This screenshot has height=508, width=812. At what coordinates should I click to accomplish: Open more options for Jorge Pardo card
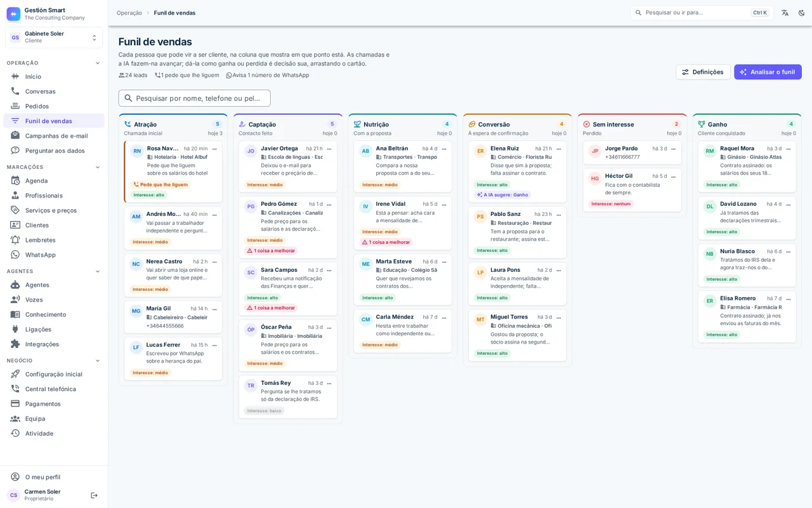(x=674, y=149)
